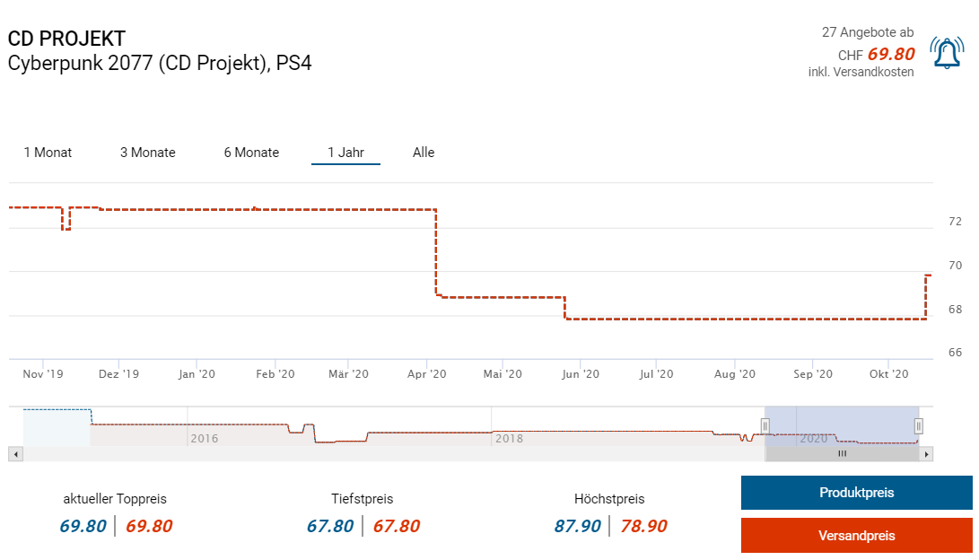Click the left range handle in navigator
This screenshot has height=560, width=979.
click(765, 425)
